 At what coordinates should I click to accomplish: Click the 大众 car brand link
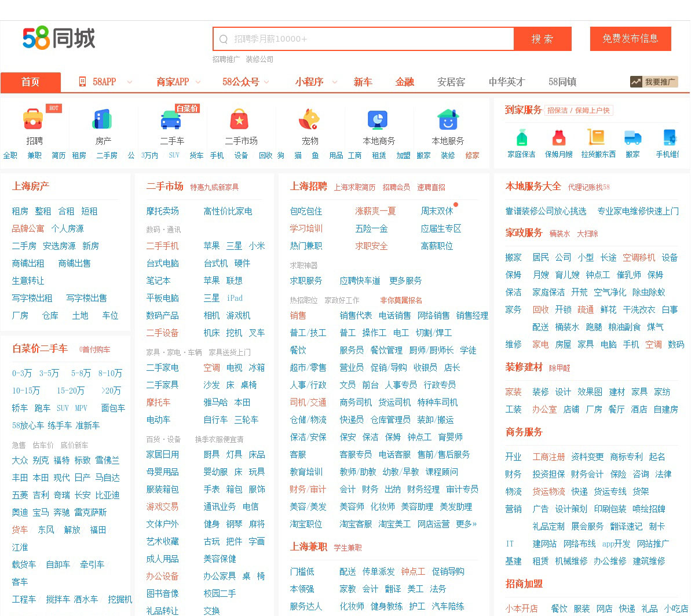click(x=20, y=460)
